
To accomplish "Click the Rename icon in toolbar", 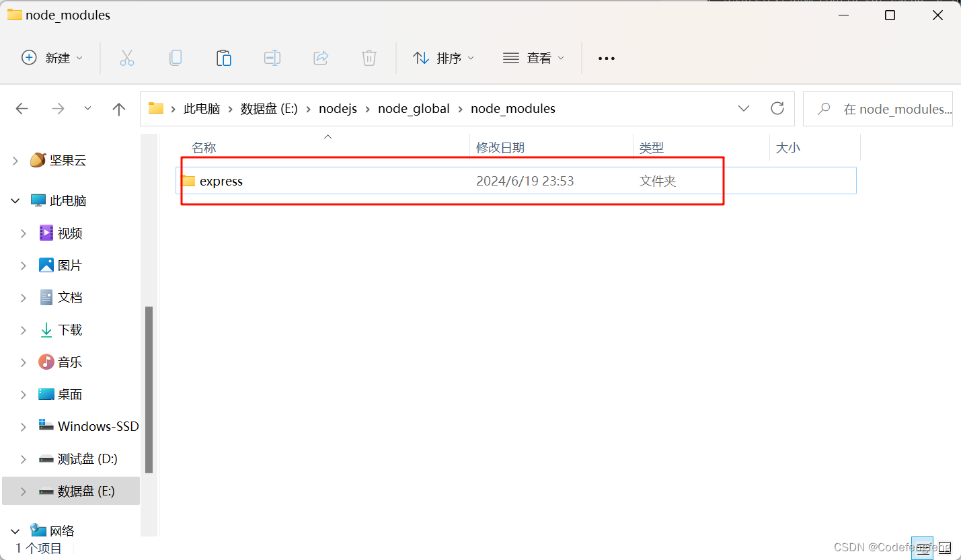I will pyautogui.click(x=272, y=58).
